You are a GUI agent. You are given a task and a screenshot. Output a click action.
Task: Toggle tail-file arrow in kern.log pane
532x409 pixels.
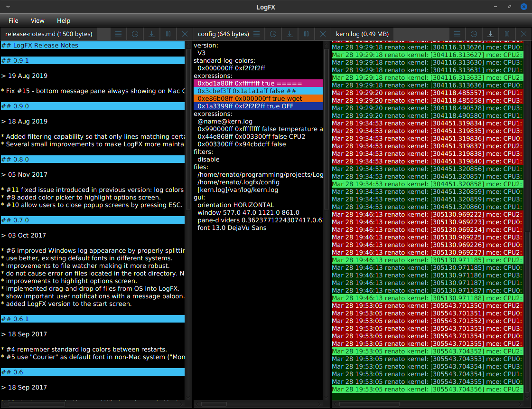tap(491, 34)
